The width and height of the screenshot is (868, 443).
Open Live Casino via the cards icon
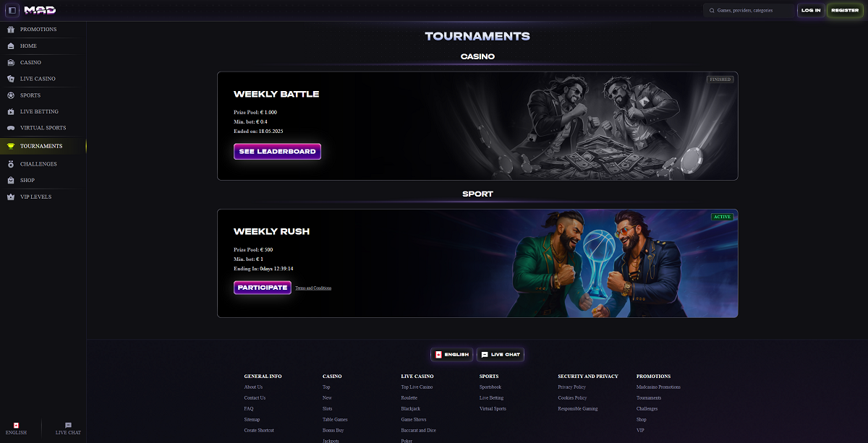(10, 79)
